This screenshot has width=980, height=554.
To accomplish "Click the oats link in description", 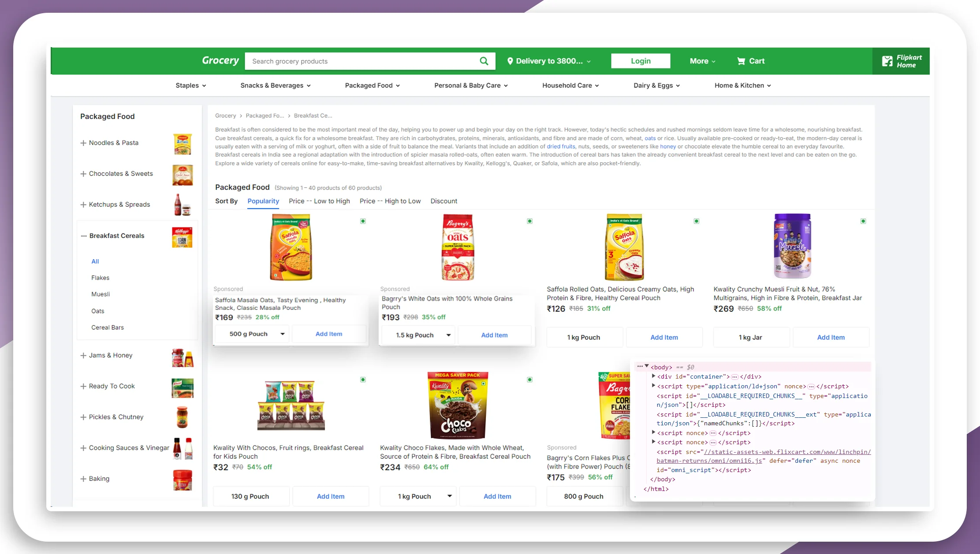I will (650, 138).
